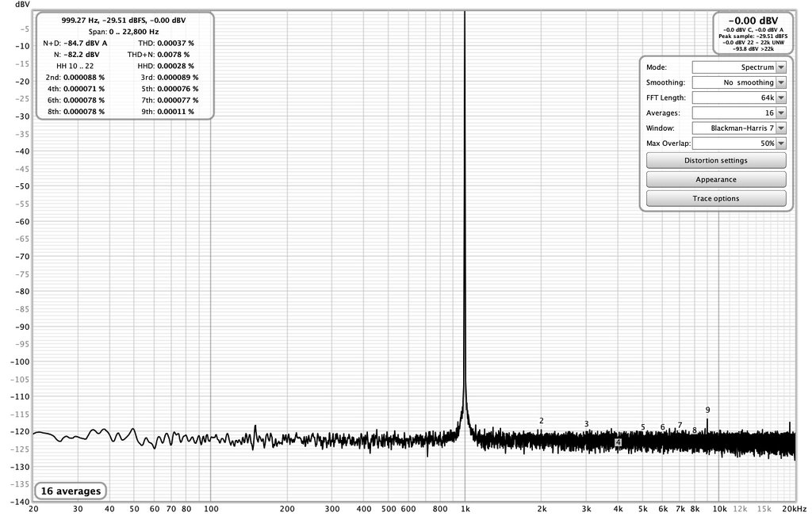812x516 pixels.
Task: Click the 2nd harmonic 0.000088 % value
Action: pos(84,77)
